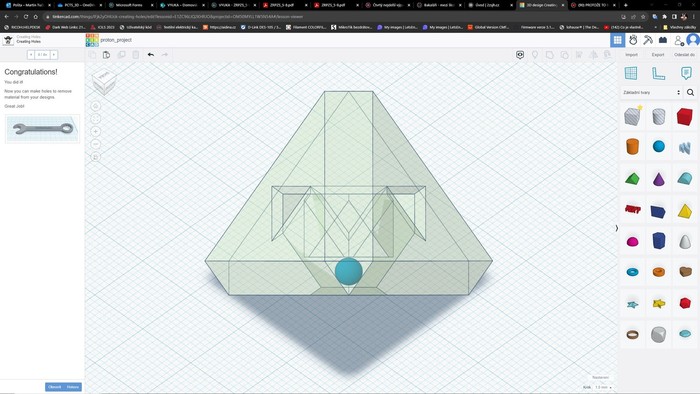The height and width of the screenshot is (394, 700).
Task: Toggle orthographic view button below zoom controls
Action: click(x=96, y=157)
